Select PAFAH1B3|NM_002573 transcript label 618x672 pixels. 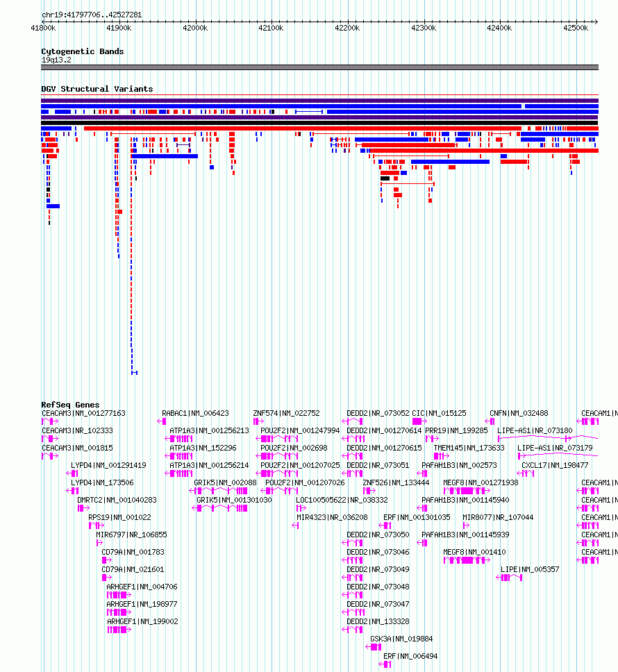pyautogui.click(x=460, y=465)
